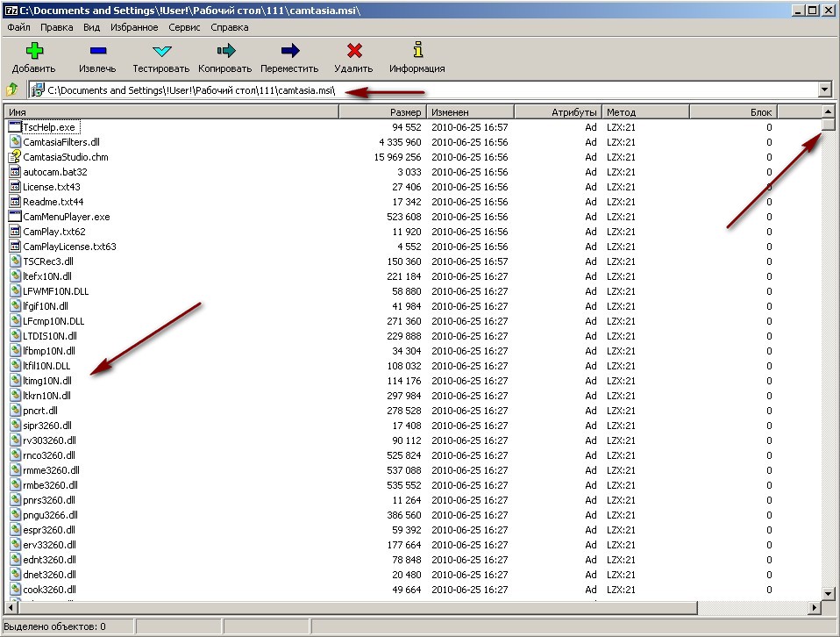The height and width of the screenshot is (637, 840).
Task: Sort by the Метод column header
Action: (646, 112)
